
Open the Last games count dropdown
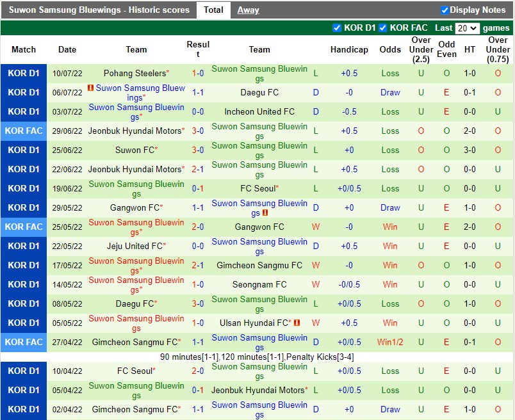[466, 28]
